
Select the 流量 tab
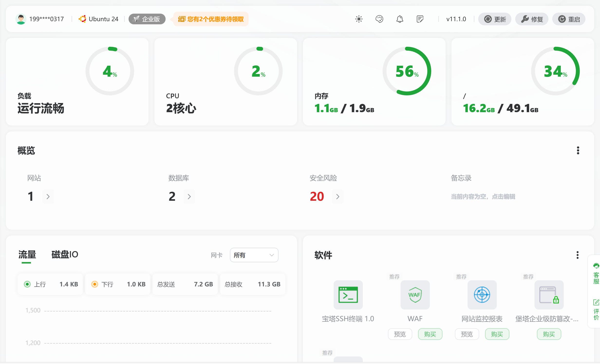click(27, 255)
